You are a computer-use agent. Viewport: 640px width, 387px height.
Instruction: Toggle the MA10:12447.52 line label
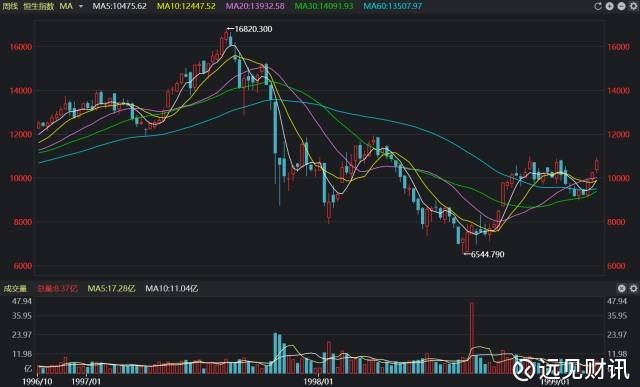(x=186, y=6)
